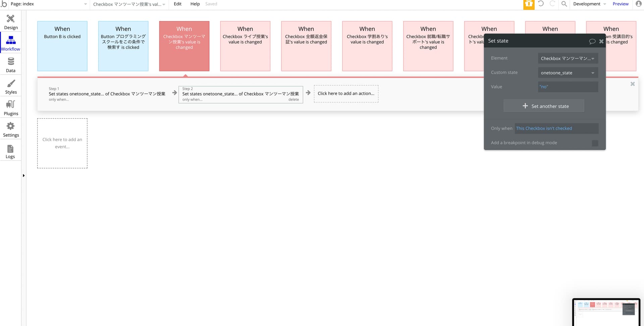Open the Page: index dropdown

pyautogui.click(x=49, y=4)
